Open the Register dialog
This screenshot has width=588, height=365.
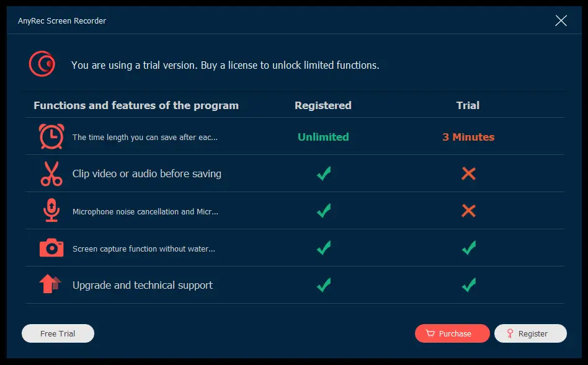530,333
